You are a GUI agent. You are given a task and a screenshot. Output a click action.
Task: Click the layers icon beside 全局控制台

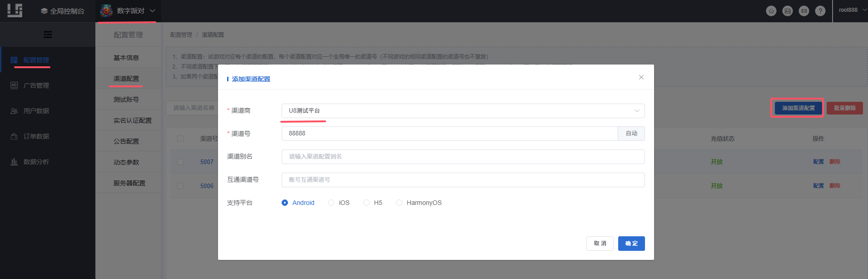click(x=44, y=11)
